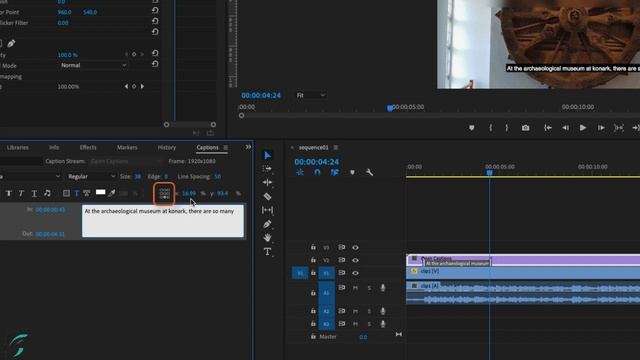Reset the Blend Mode parameter
Image resolution: width=640 pixels, height=360 pixels.
click(x=155, y=64)
